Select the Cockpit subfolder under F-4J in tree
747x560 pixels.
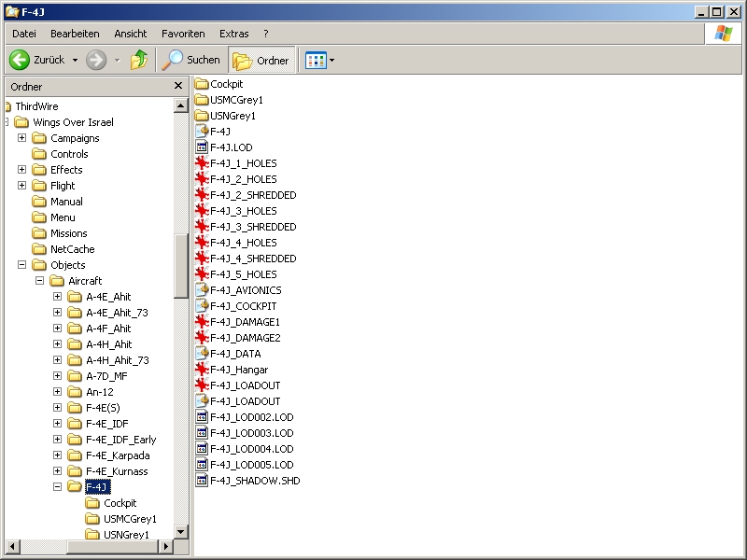[x=120, y=503]
